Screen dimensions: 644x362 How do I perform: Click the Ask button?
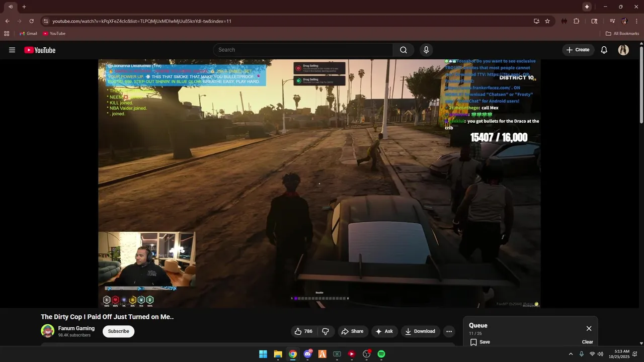click(x=384, y=331)
